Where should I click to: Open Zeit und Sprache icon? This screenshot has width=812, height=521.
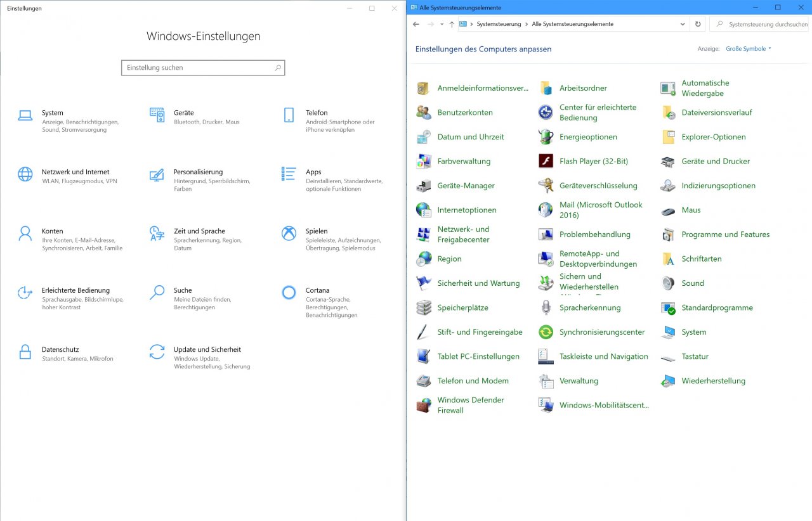[x=157, y=233]
